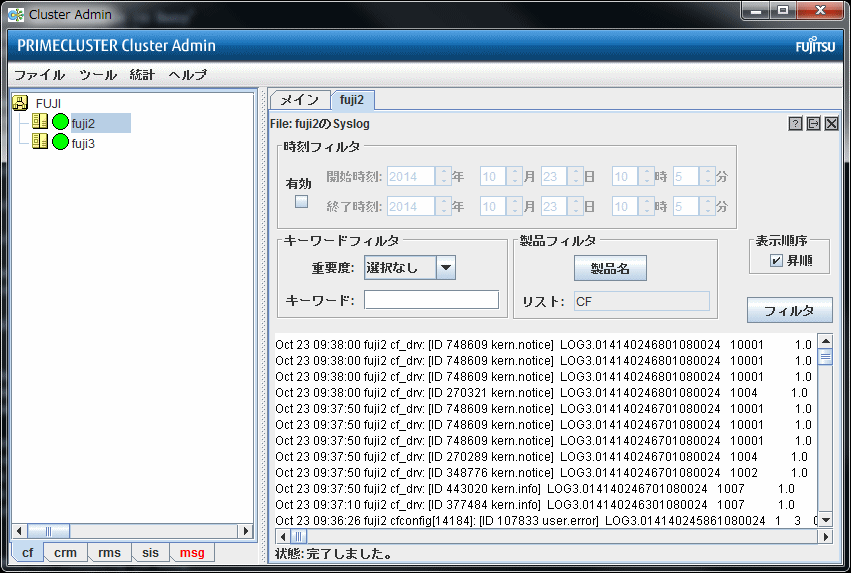Viewport: 851px width, 573px height.
Task: Switch to the メイン tab
Action: click(300, 100)
